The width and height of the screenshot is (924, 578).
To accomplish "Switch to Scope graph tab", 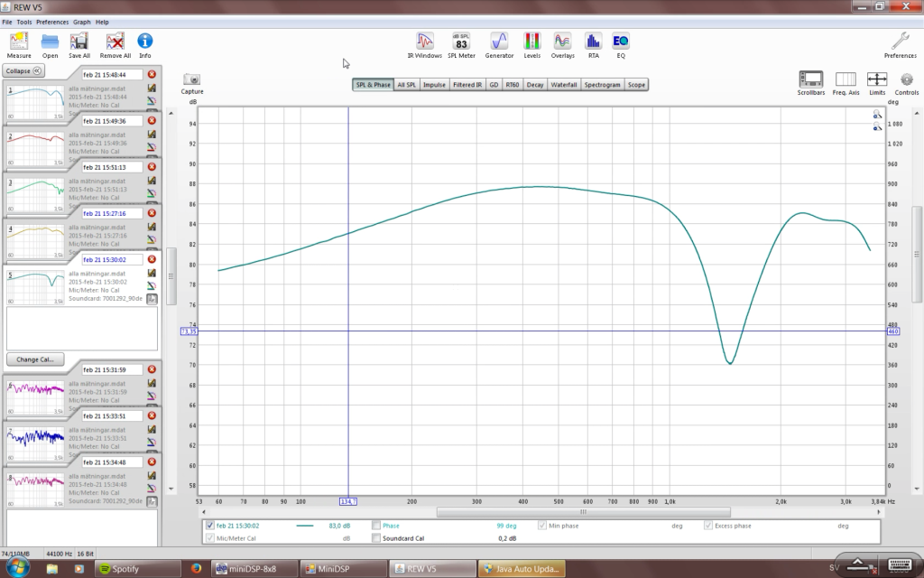I will (636, 84).
